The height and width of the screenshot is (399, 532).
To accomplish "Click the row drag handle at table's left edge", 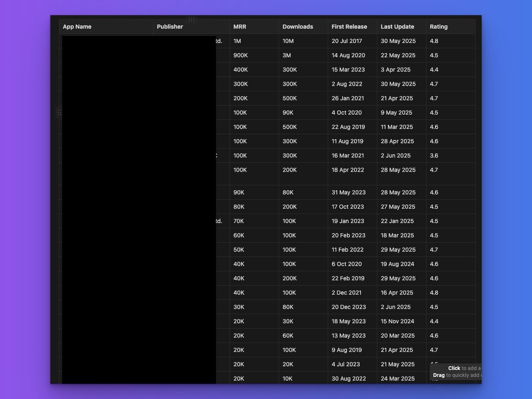I will (x=59, y=113).
